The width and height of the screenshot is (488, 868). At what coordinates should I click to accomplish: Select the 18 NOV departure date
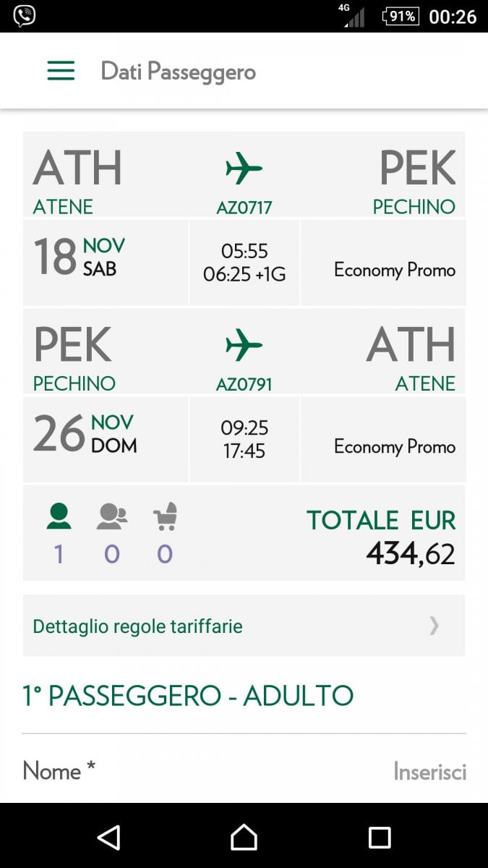pyautogui.click(x=80, y=257)
